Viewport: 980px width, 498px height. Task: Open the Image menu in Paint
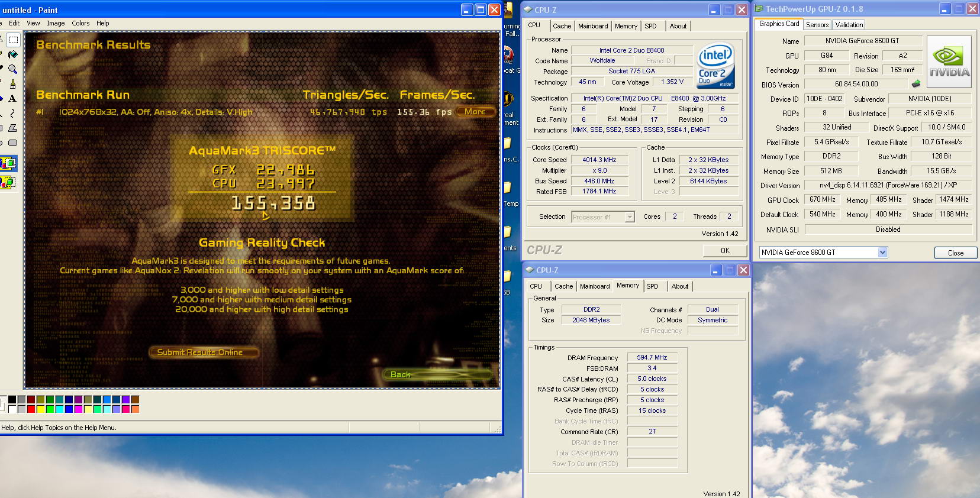56,23
